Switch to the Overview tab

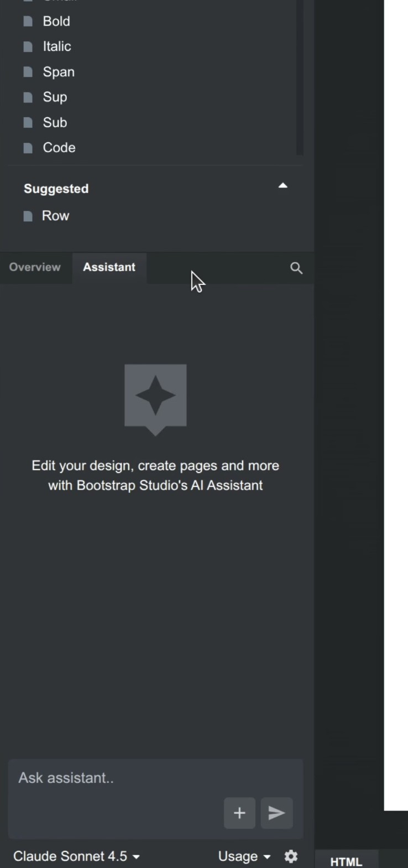(35, 267)
